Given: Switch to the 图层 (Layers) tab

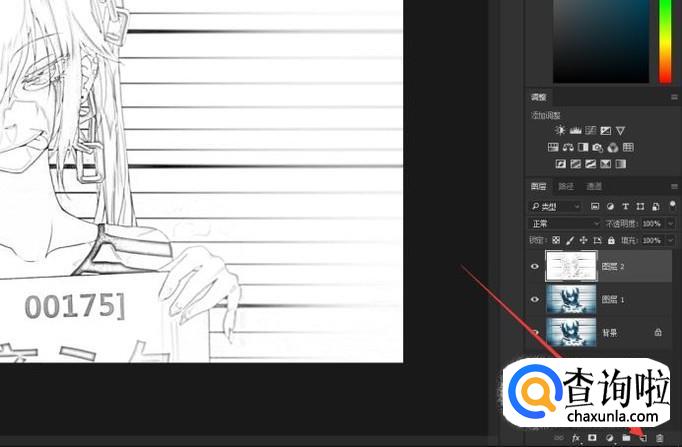Looking at the screenshot, I should [538, 187].
